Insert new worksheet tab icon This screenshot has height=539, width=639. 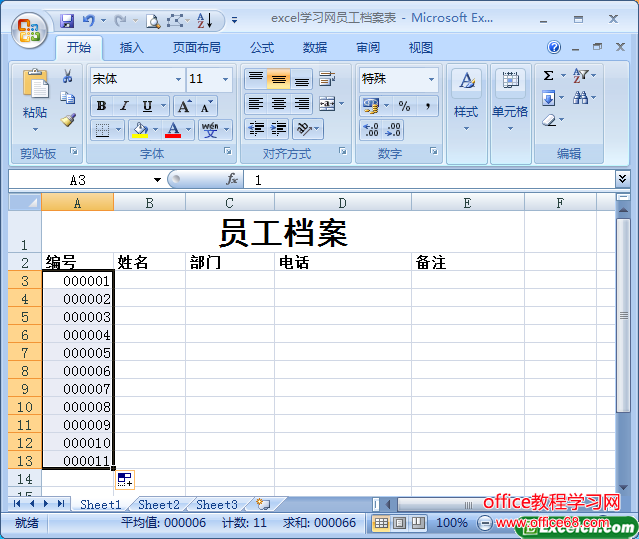(x=263, y=504)
